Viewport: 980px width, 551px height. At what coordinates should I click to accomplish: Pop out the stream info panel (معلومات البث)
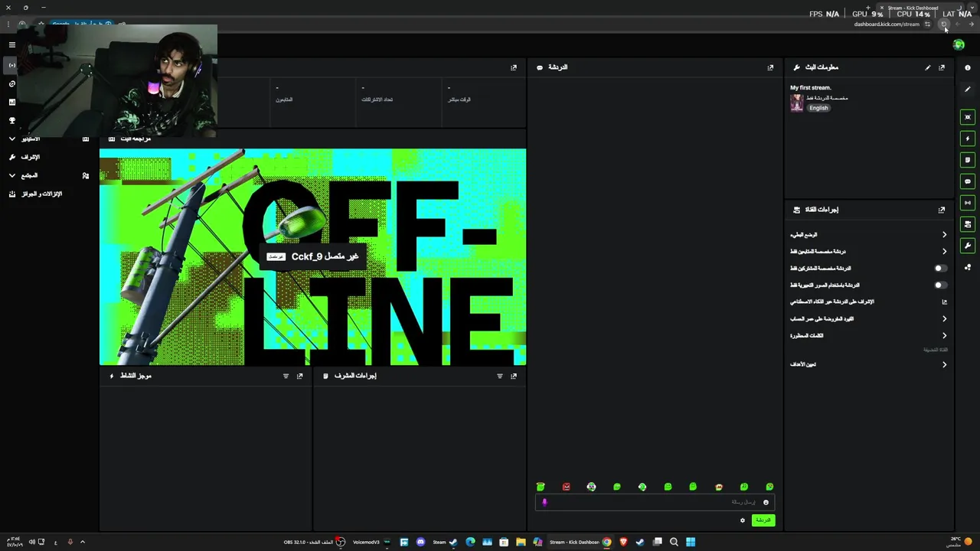coord(942,67)
